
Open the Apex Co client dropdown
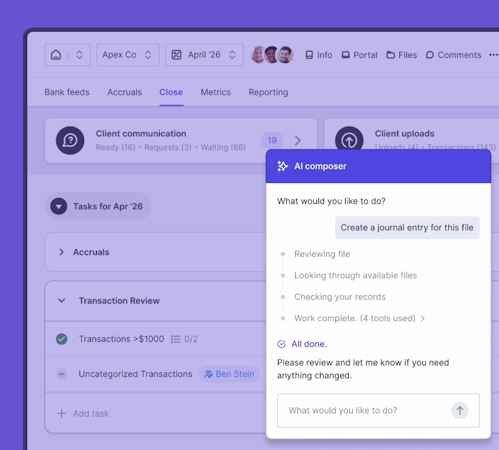[x=128, y=55]
